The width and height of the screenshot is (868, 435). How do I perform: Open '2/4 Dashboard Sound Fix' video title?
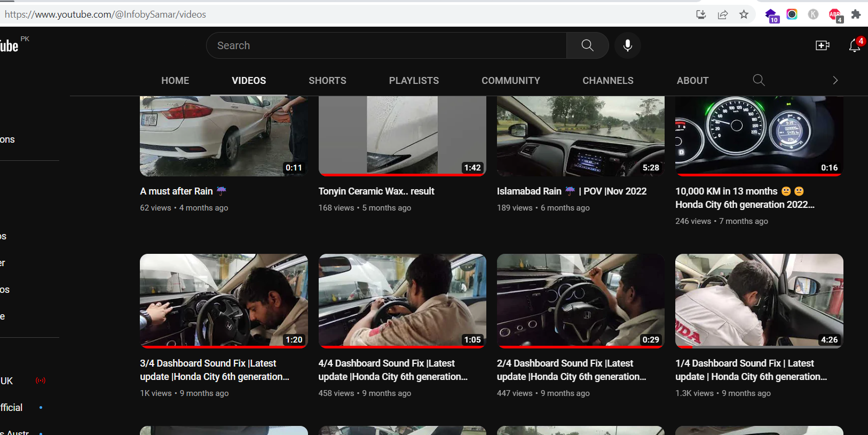coord(571,370)
